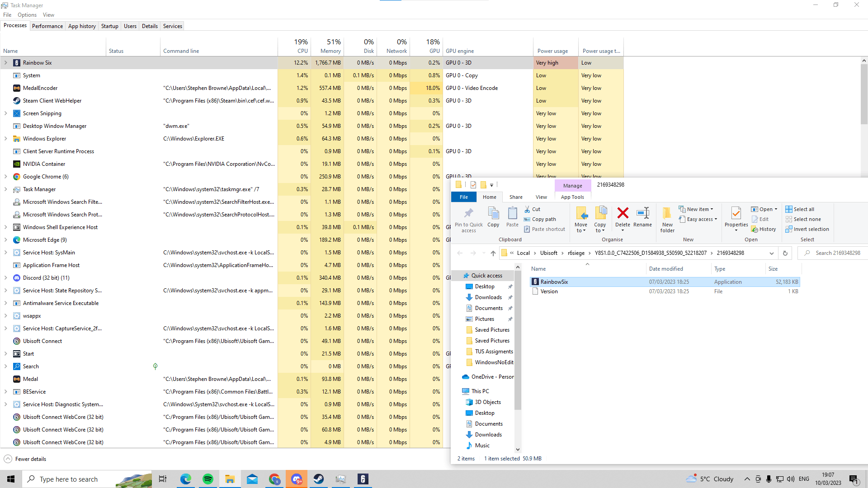This screenshot has width=868, height=488.
Task: Click Select none in the ribbon
Action: coord(807,219)
